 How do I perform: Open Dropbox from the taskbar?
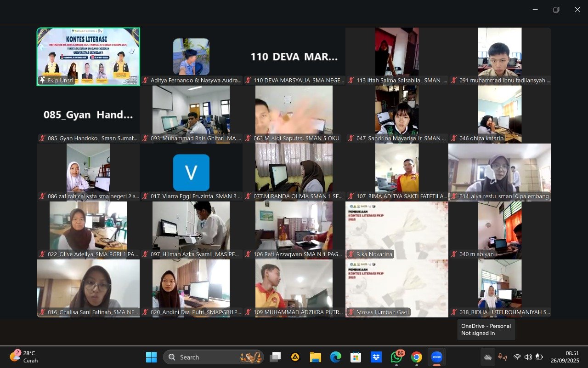[x=376, y=357]
